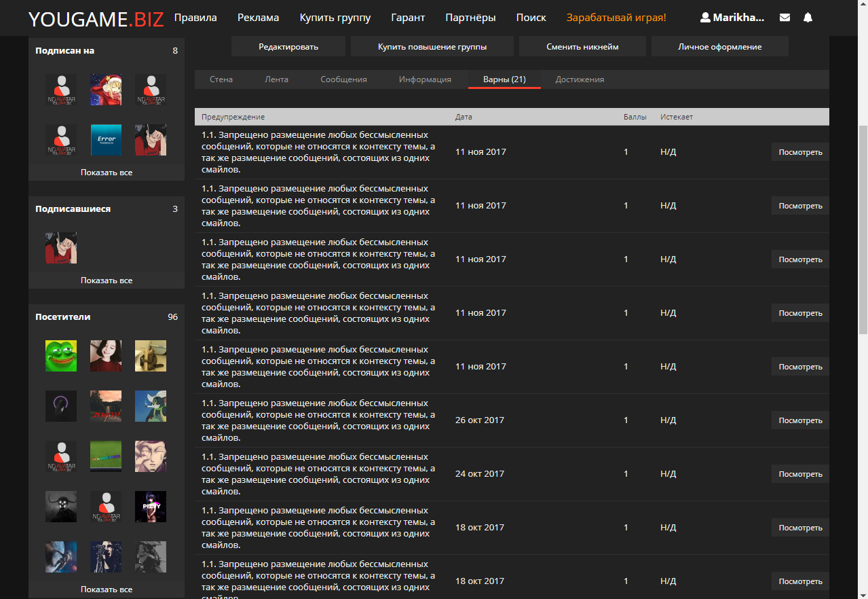Select the Информация tab
Screen dimensions: 868x599
425,79
